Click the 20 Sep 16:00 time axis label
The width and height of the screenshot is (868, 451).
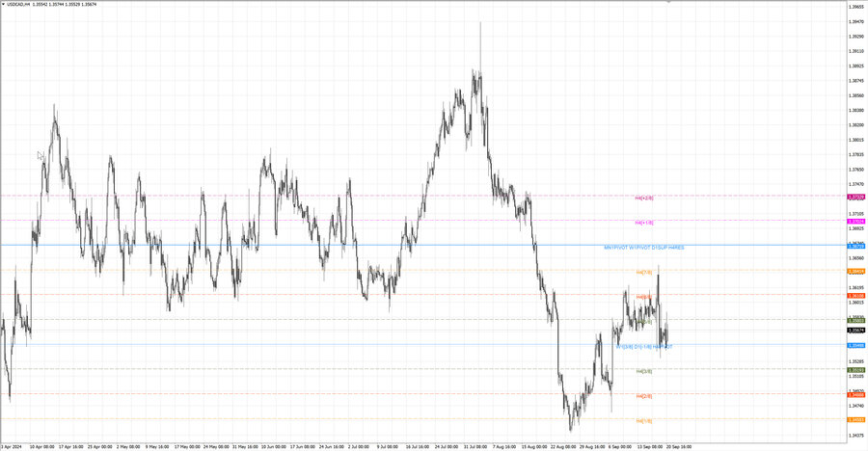pos(678,446)
